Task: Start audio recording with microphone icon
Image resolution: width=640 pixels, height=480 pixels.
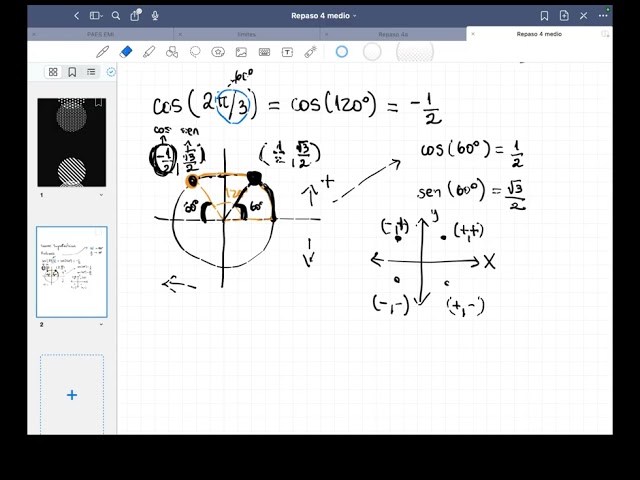Action: (x=155, y=16)
